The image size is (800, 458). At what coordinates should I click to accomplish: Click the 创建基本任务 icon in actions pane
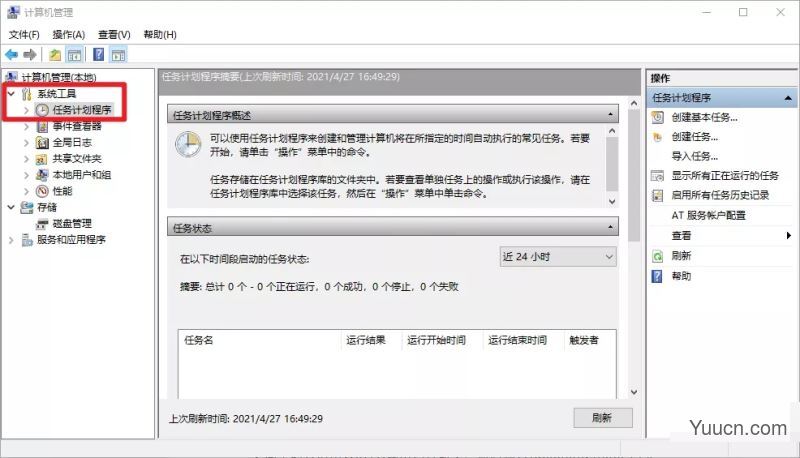(x=658, y=117)
